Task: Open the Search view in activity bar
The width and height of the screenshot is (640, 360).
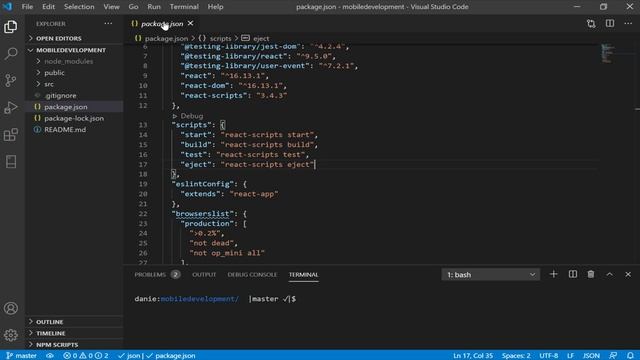Action: [x=11, y=53]
